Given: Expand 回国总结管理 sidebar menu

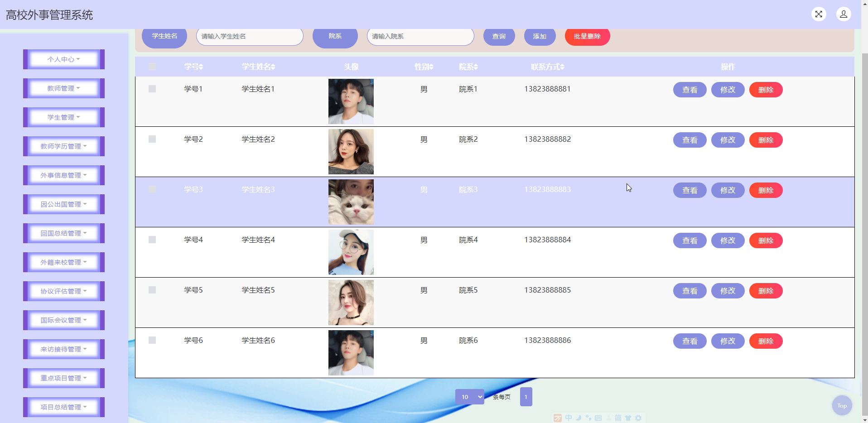Looking at the screenshot, I should 64,233.
